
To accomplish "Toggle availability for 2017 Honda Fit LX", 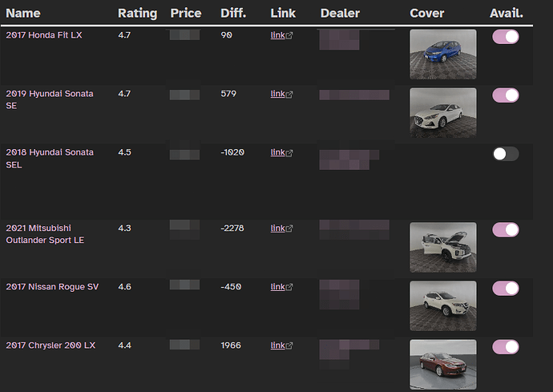I will point(506,37).
